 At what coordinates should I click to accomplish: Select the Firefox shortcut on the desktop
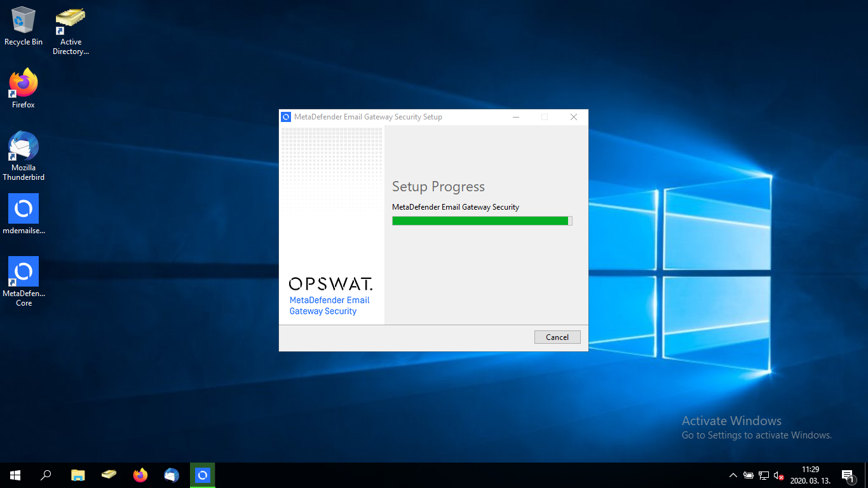click(24, 84)
